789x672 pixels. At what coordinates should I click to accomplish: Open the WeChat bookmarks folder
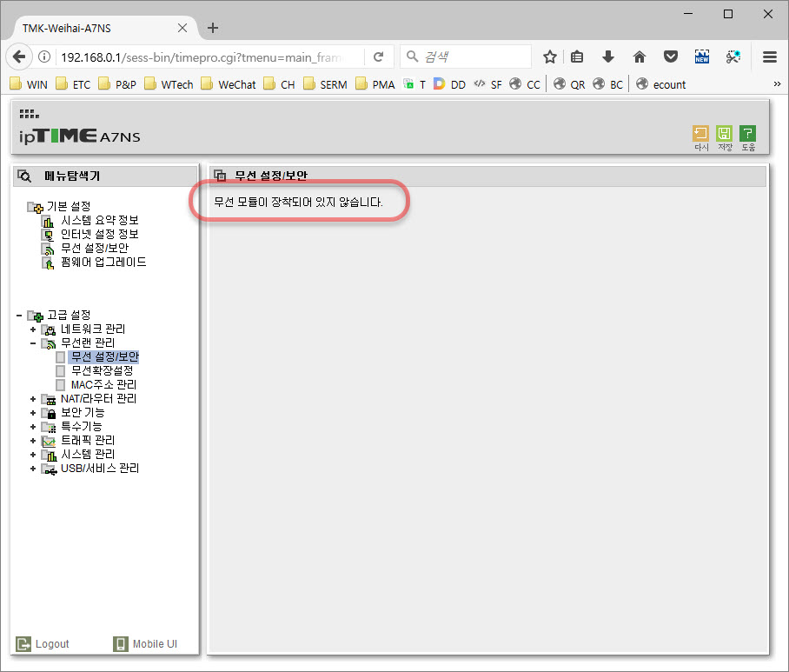pos(229,84)
